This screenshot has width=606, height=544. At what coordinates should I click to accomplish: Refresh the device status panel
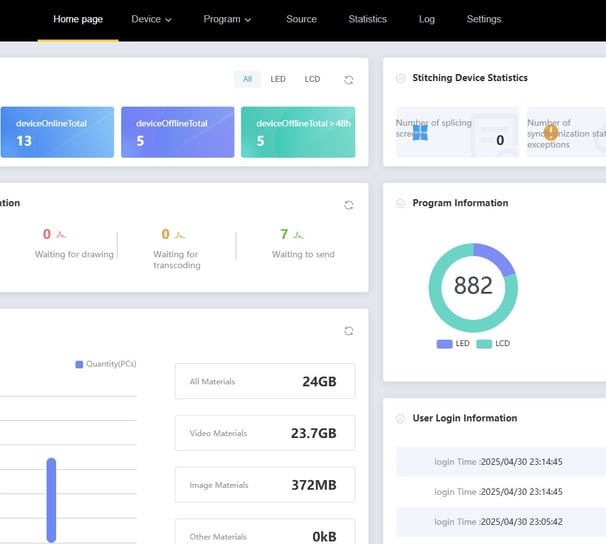pos(349,80)
